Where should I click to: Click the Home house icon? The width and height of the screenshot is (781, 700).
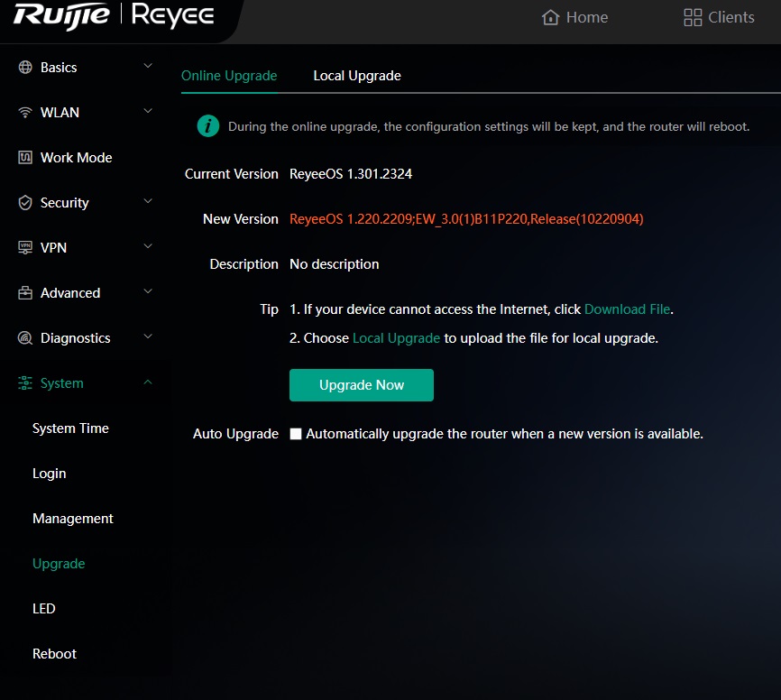point(550,17)
